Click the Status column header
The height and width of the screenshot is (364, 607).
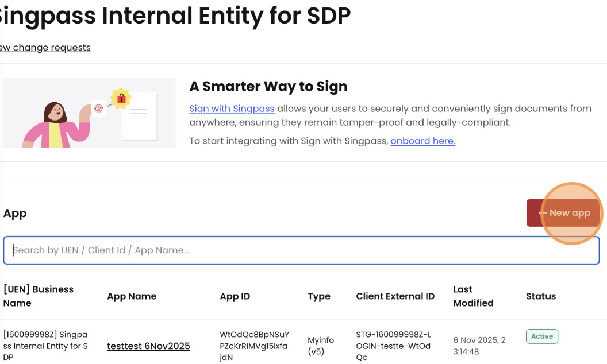click(x=541, y=296)
